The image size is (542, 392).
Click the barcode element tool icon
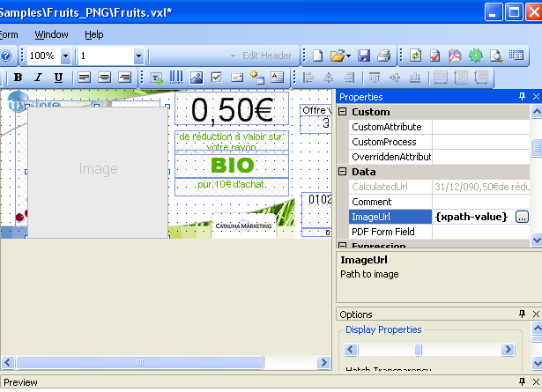tap(176, 78)
